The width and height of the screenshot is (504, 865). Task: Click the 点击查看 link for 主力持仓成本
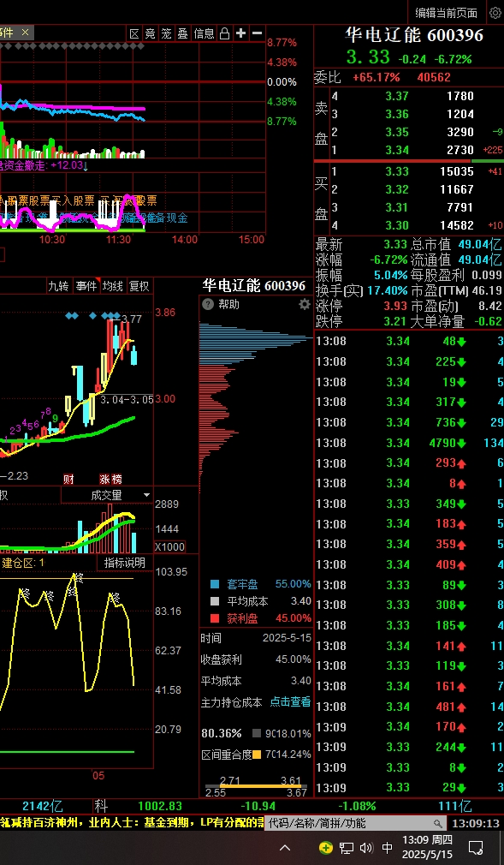(290, 702)
